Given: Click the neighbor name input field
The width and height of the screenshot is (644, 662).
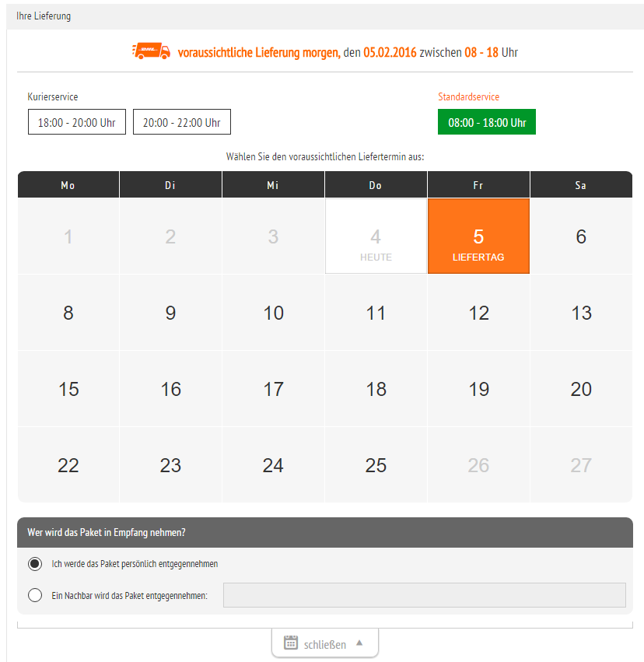Looking at the screenshot, I should click(x=424, y=595).
